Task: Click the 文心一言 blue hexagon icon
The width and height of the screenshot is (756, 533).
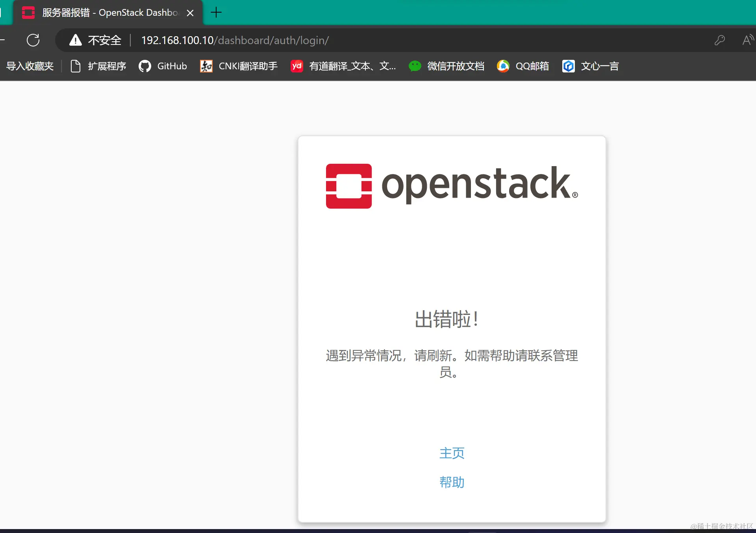Action: [568, 66]
